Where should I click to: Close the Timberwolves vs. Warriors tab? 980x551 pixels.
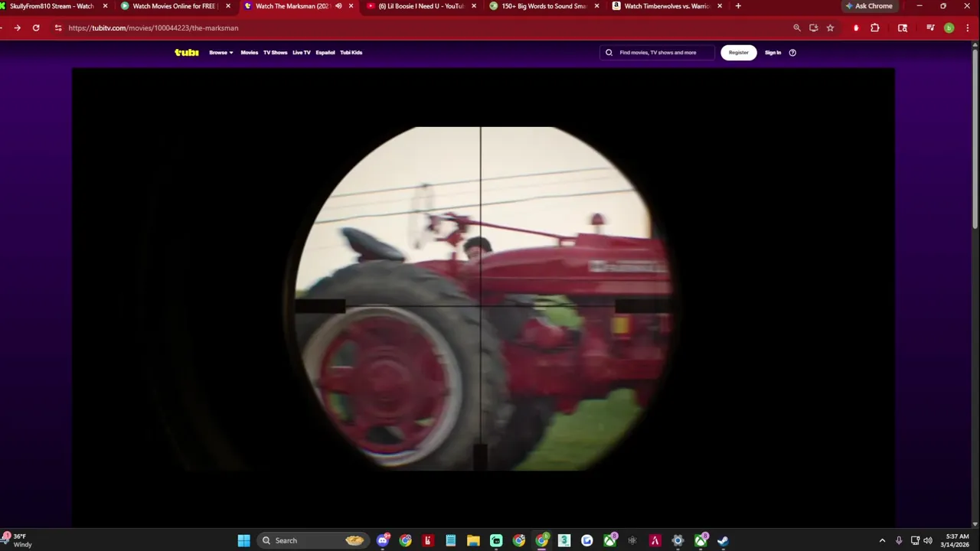720,6
